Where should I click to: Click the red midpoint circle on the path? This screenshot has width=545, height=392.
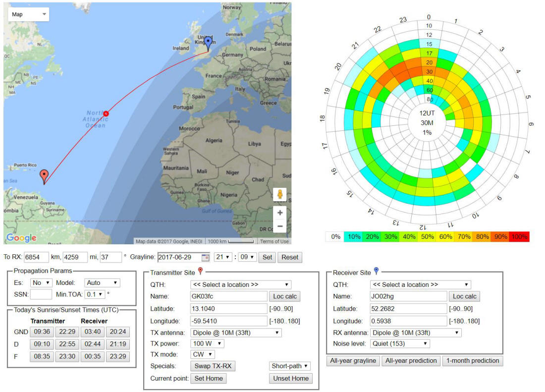pos(106,113)
